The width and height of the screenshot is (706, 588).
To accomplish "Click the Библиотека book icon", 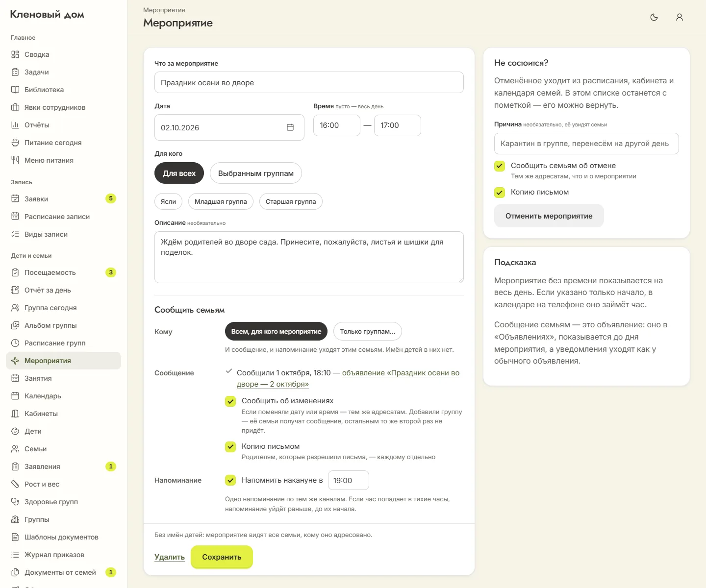I will (15, 90).
